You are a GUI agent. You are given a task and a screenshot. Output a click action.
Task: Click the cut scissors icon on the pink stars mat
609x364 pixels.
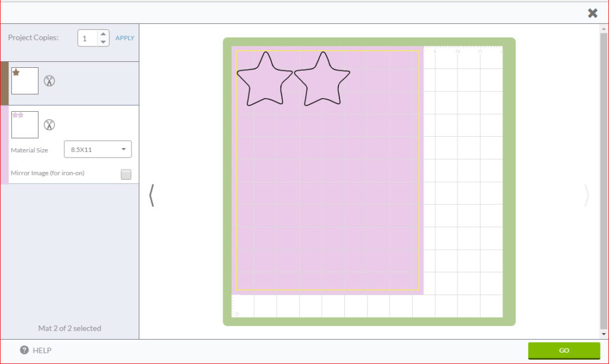pyautogui.click(x=49, y=125)
